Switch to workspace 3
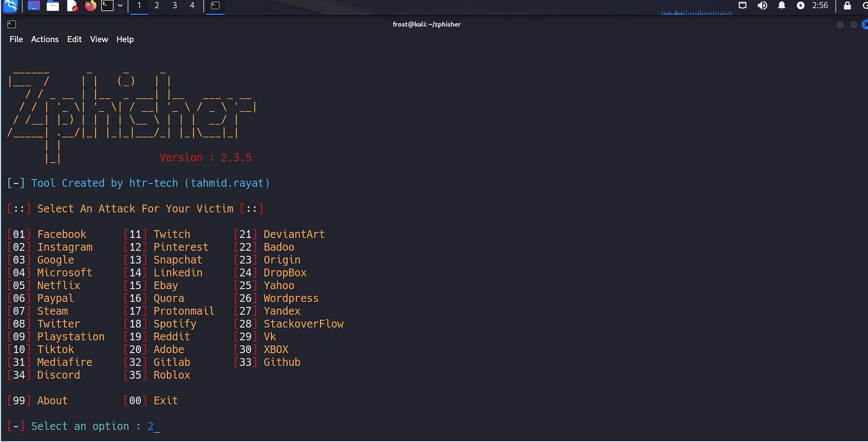This screenshot has height=442, width=868. (175, 6)
